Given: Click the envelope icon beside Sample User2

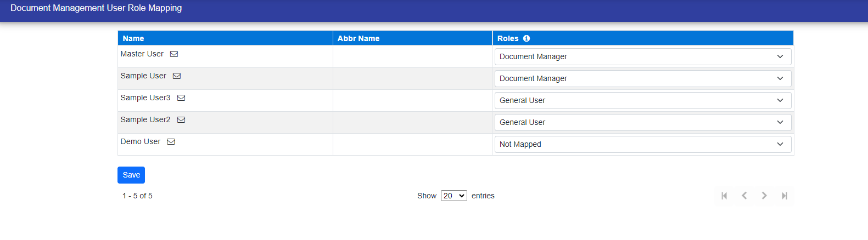Looking at the screenshot, I should coord(181,120).
